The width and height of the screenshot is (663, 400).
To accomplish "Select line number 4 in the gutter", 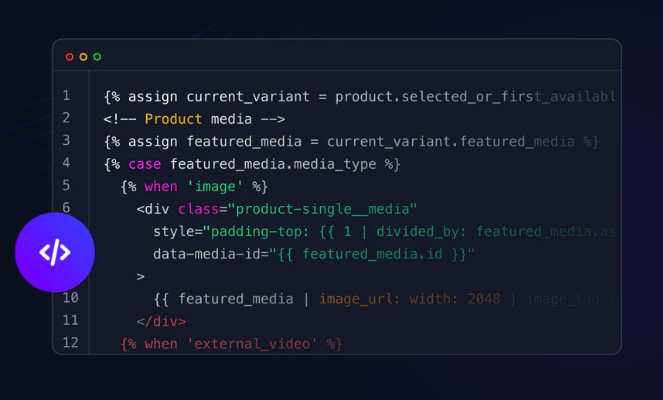I will point(66,163).
